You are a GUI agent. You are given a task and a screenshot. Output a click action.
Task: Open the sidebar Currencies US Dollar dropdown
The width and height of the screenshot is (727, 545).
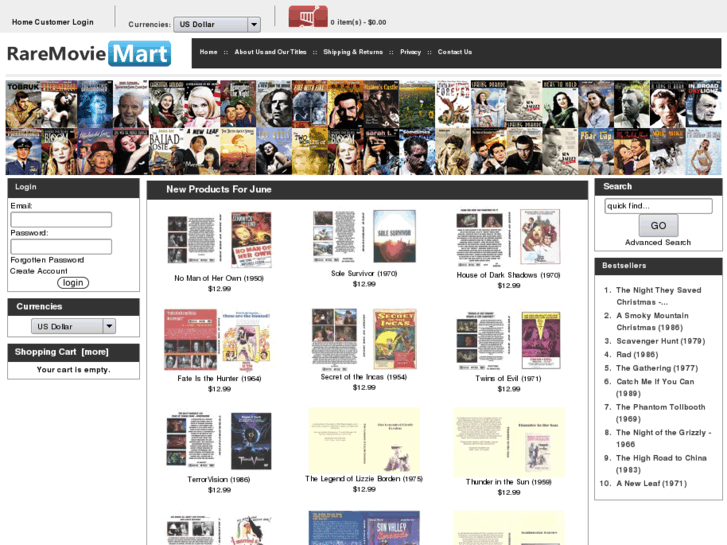pyautogui.click(x=73, y=327)
